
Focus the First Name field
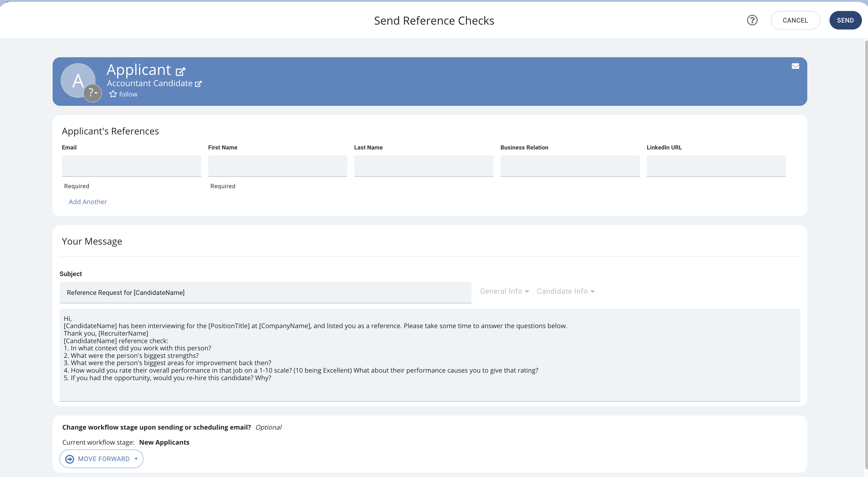click(278, 166)
